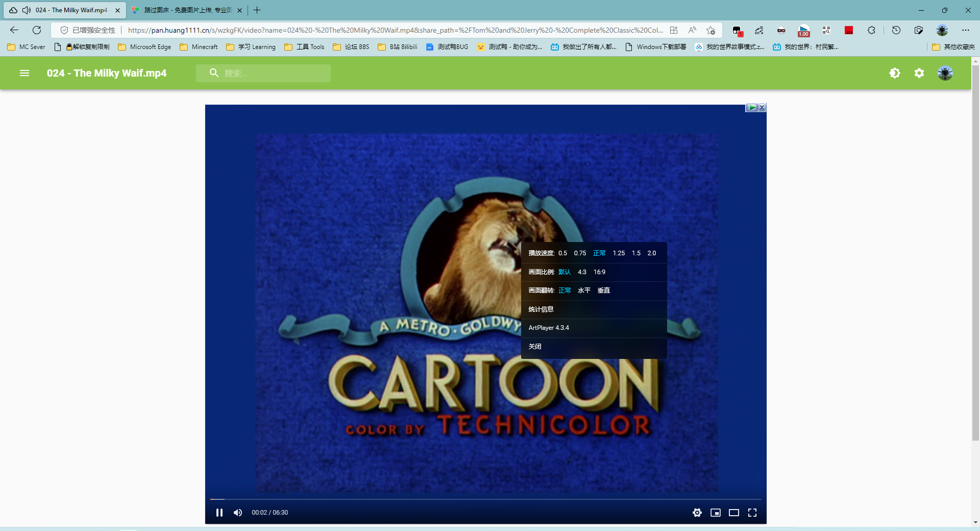
Task: Open 我做出了所有人都 bookmark
Action: pos(584,47)
